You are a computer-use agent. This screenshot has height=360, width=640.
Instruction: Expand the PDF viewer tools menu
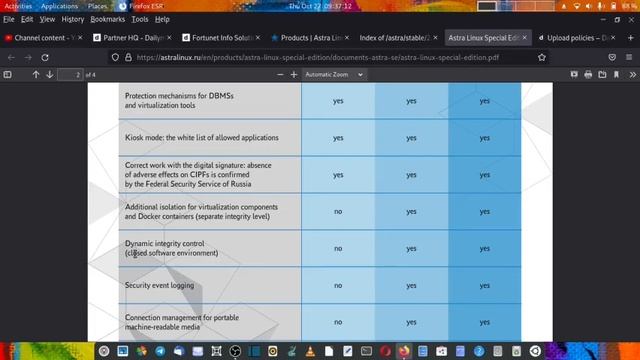[x=633, y=75]
